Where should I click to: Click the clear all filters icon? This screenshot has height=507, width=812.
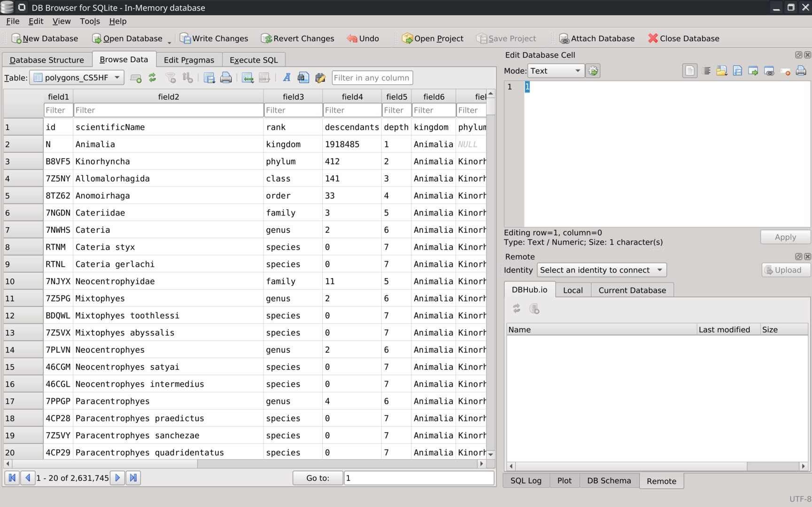[x=170, y=78]
